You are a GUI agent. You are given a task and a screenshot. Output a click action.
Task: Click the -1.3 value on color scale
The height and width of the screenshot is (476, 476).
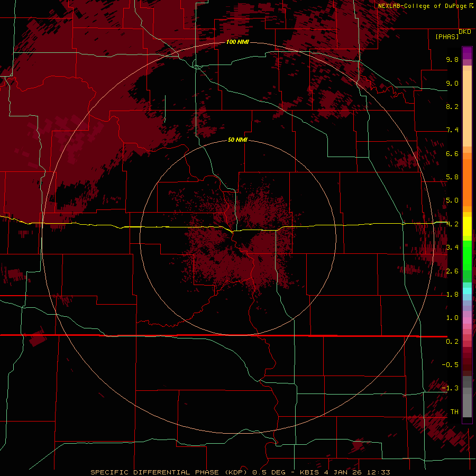coord(450,388)
